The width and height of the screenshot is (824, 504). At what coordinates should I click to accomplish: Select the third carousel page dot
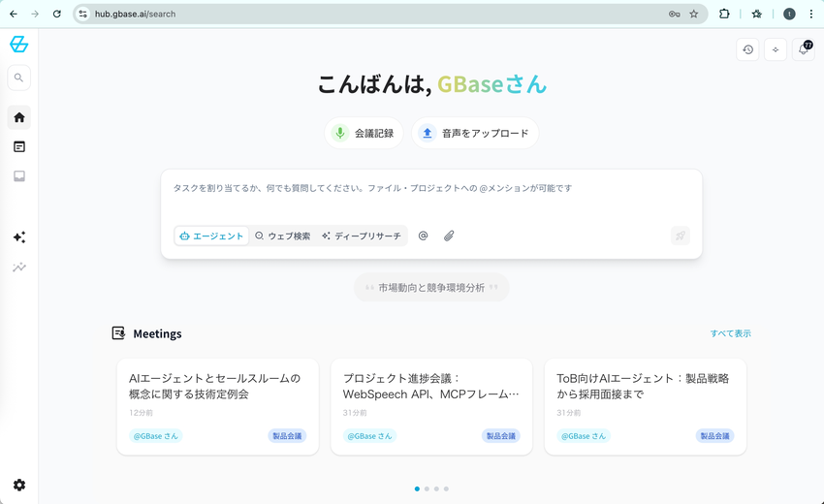436,488
